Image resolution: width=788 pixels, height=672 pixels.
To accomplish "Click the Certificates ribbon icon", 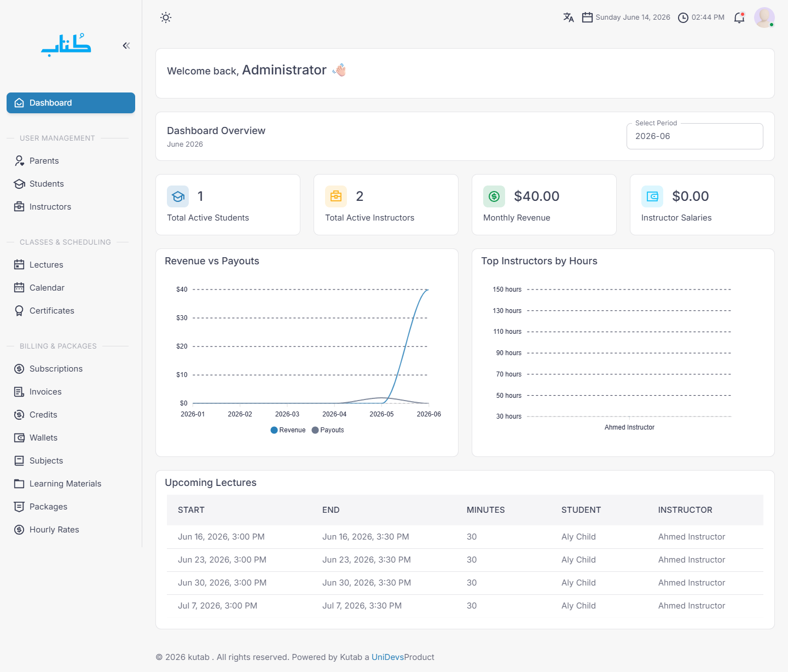I will pyautogui.click(x=19, y=311).
